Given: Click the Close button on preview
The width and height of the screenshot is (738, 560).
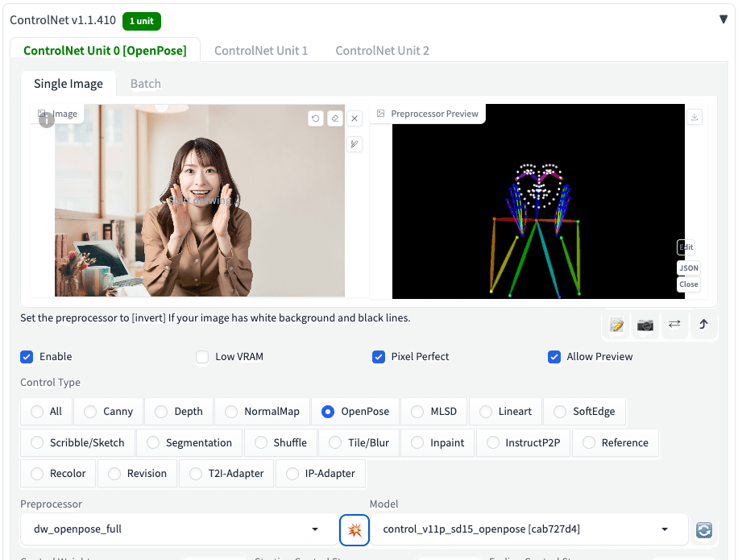Looking at the screenshot, I should (689, 284).
